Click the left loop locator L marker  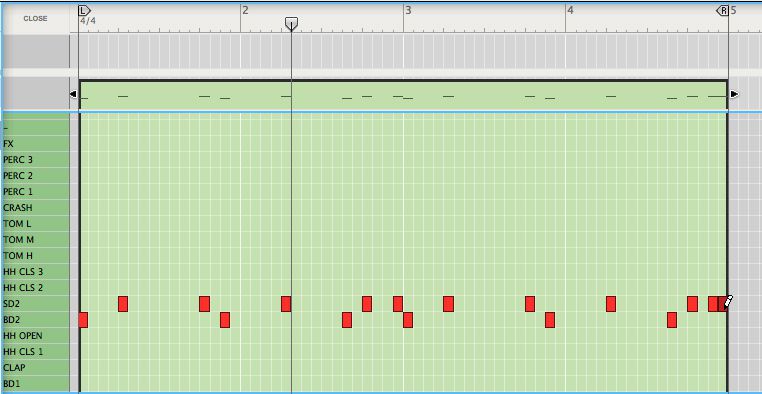point(84,11)
